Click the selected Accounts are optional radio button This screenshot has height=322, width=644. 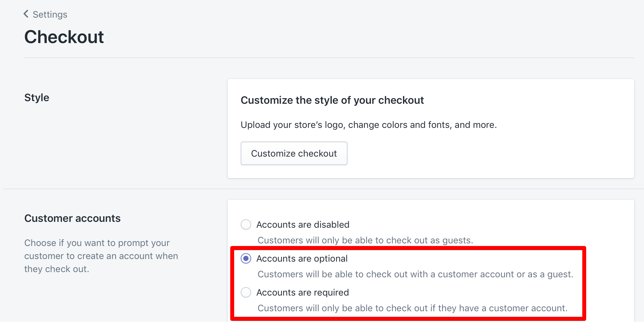click(x=246, y=259)
